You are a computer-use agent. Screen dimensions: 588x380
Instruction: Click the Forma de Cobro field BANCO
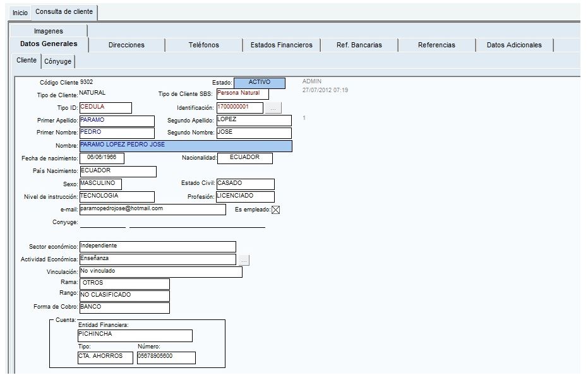coord(125,307)
